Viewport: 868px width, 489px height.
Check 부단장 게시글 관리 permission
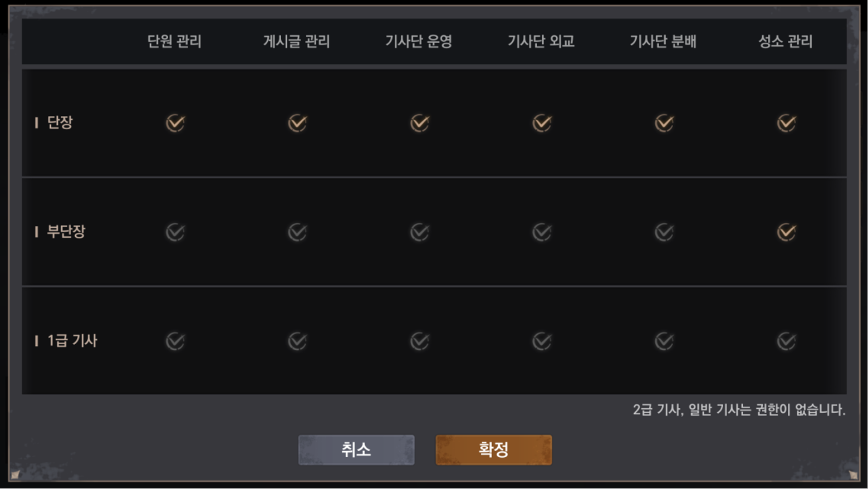(x=297, y=232)
